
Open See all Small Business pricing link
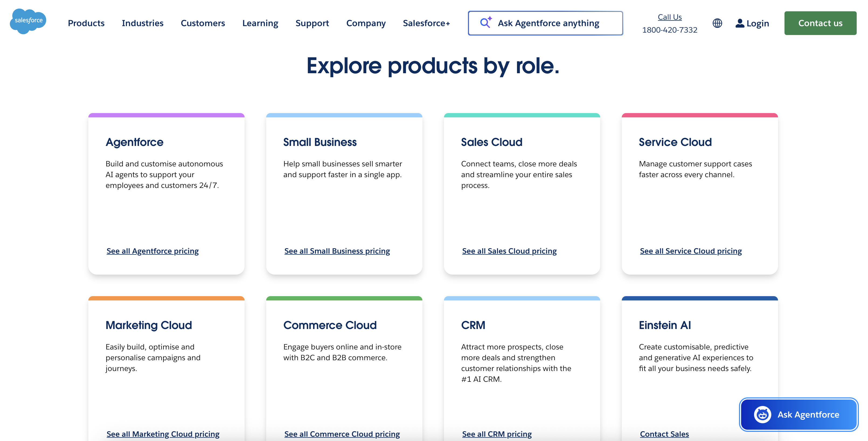point(337,251)
